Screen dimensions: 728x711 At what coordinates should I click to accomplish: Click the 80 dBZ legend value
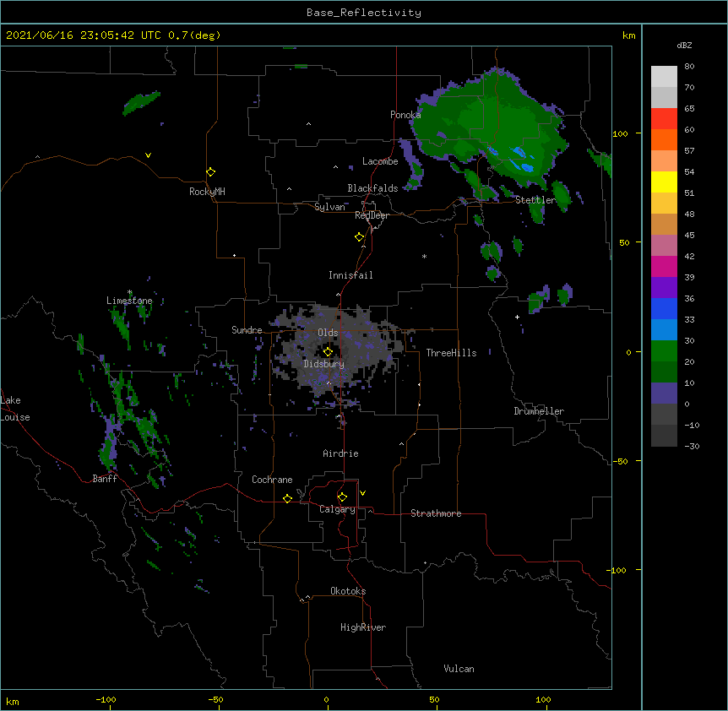(689, 67)
